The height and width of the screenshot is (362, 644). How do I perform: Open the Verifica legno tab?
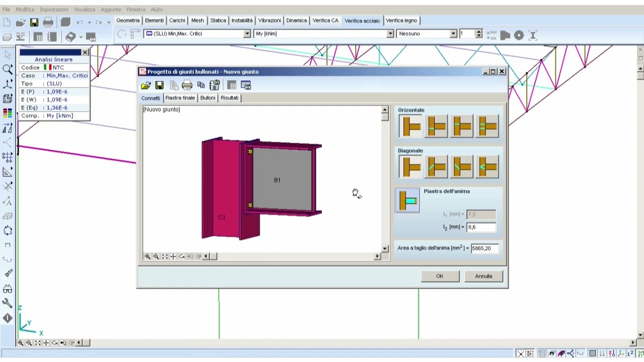401,20
